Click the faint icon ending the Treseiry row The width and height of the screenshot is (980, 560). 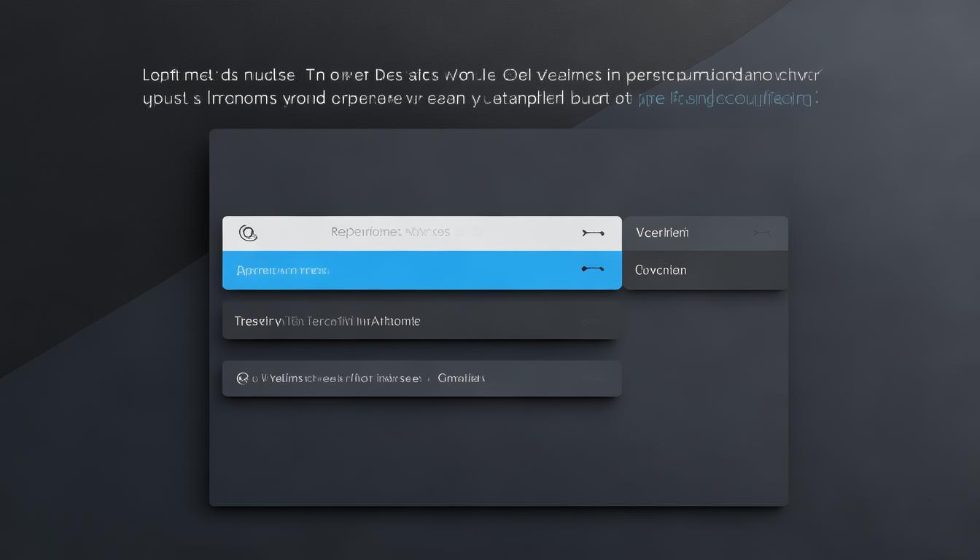[592, 321]
